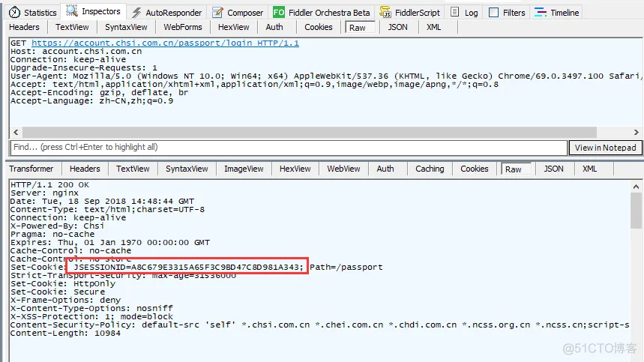This screenshot has height=362, width=644.
Task: Select the response TextView tab
Action: [x=133, y=169]
